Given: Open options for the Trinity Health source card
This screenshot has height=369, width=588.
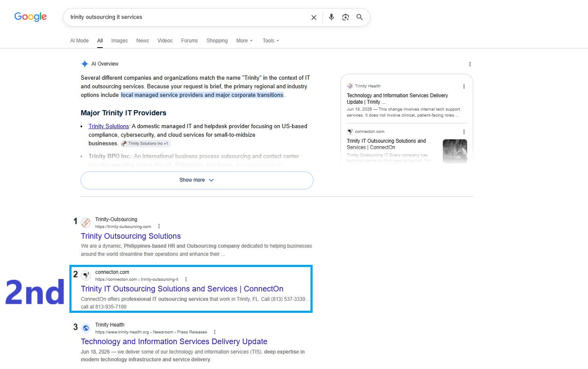Looking at the screenshot, I should [464, 86].
